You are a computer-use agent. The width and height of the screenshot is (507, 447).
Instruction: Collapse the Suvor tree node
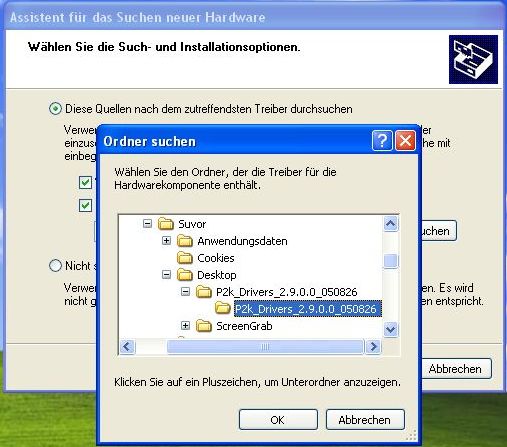click(147, 223)
